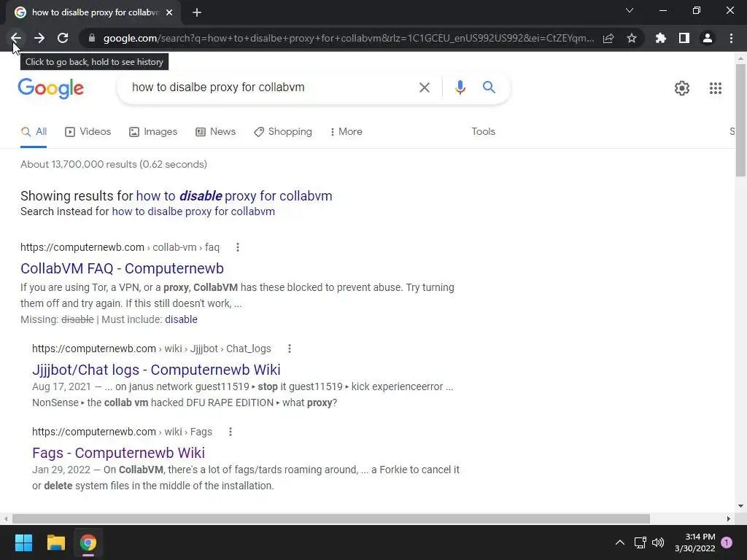Open a new browser tab
This screenshot has height=560, width=747.
[197, 12]
